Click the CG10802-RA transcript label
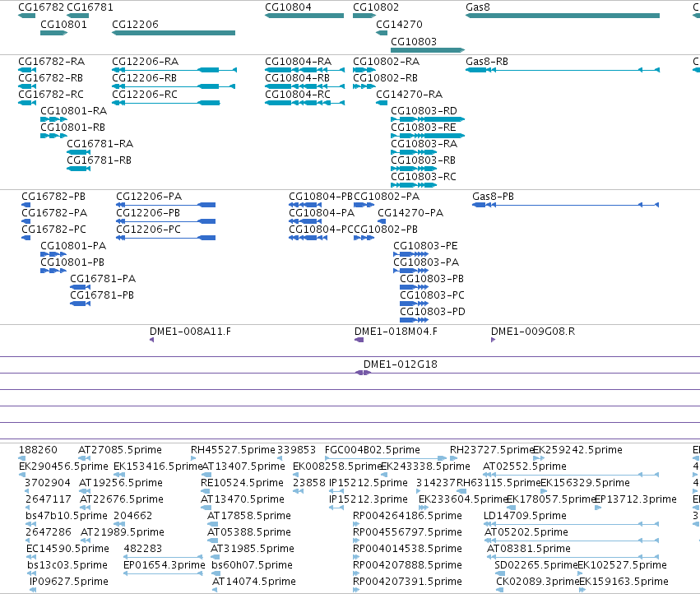Image resolution: width=700 pixels, height=594 pixels. (x=386, y=61)
